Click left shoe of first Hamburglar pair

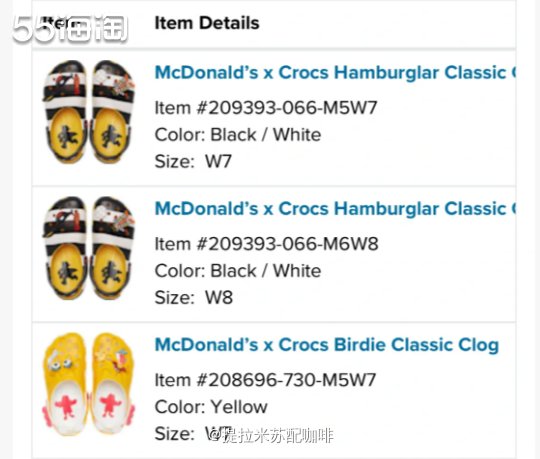(65, 112)
